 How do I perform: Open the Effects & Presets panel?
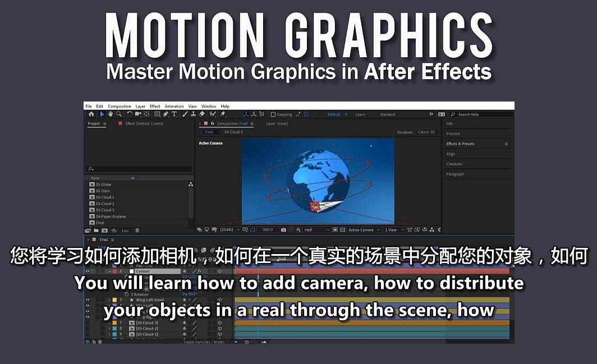coord(460,144)
